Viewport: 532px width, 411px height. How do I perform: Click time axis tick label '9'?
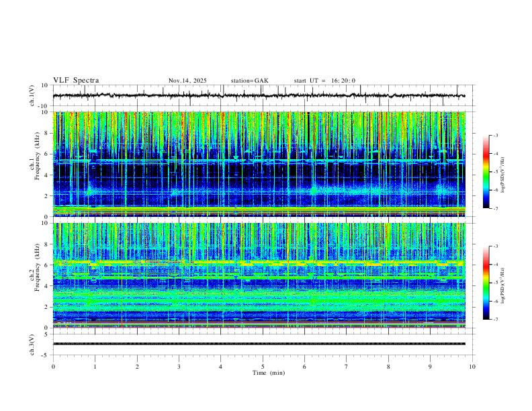coord(430,367)
